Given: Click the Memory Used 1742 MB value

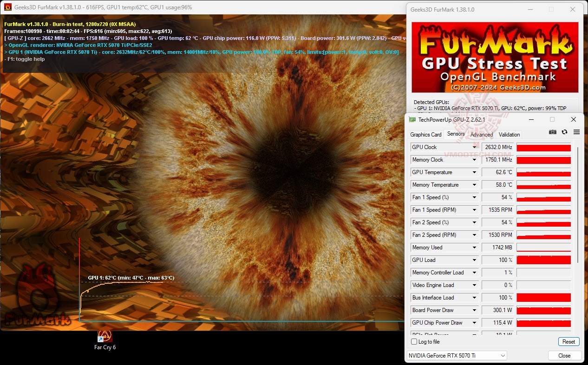Looking at the screenshot, I should [x=497, y=248].
